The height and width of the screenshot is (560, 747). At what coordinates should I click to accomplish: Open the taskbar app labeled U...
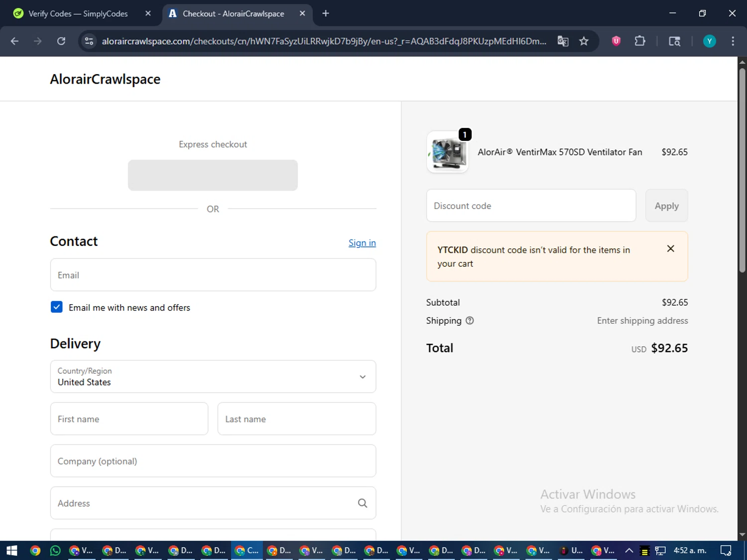click(x=571, y=551)
